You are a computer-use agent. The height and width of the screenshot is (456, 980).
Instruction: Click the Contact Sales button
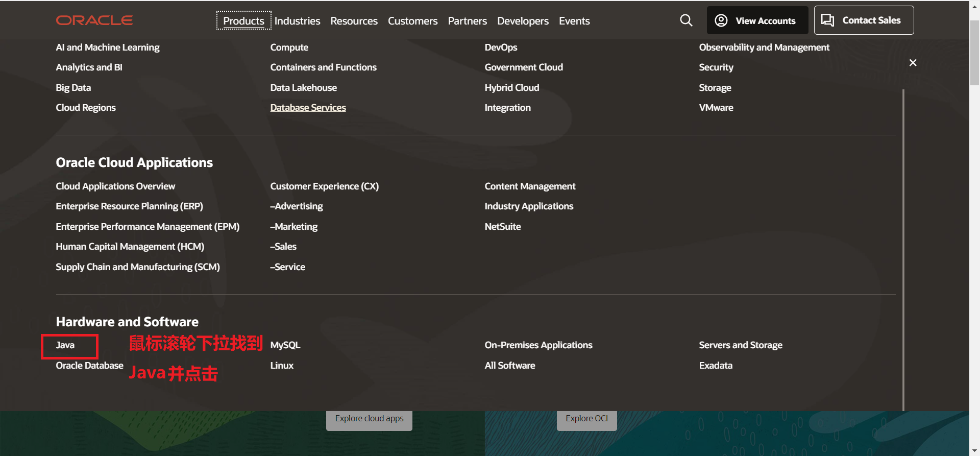click(x=864, y=20)
